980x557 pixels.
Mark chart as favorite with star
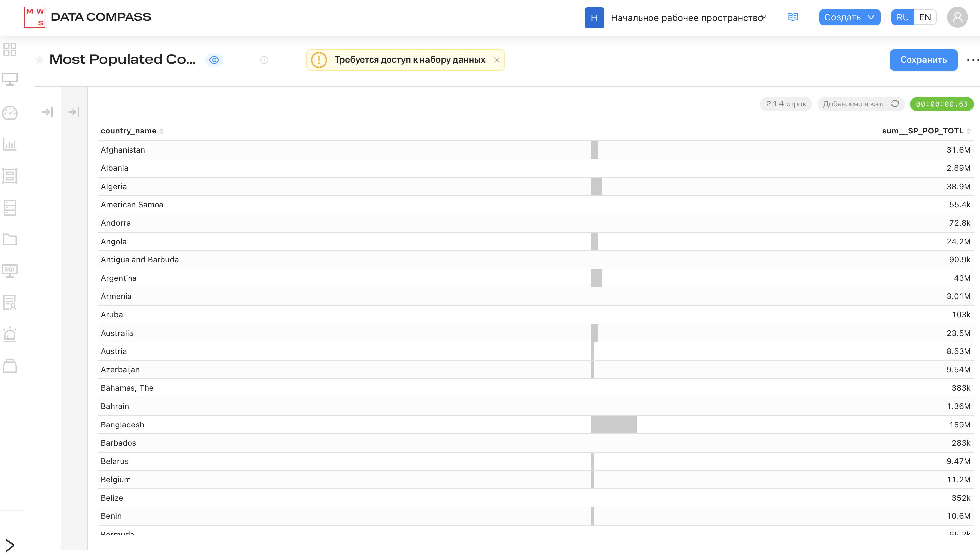pos(40,60)
